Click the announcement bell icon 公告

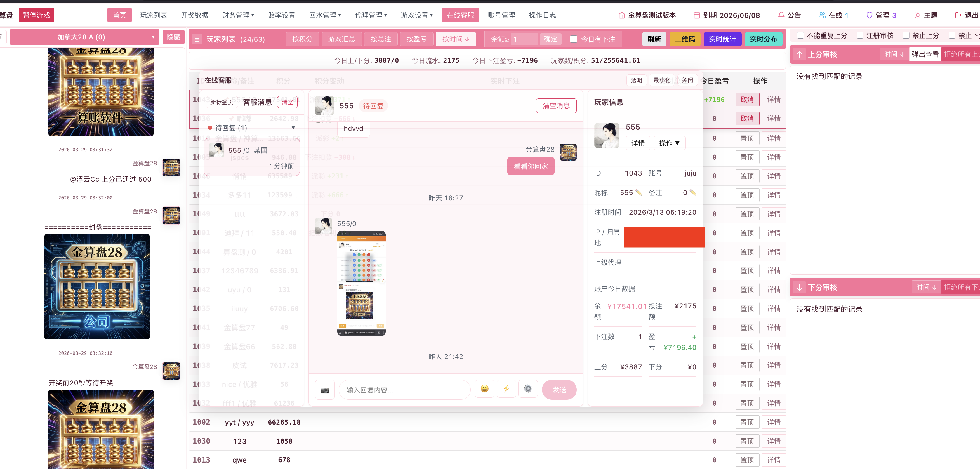click(781, 15)
